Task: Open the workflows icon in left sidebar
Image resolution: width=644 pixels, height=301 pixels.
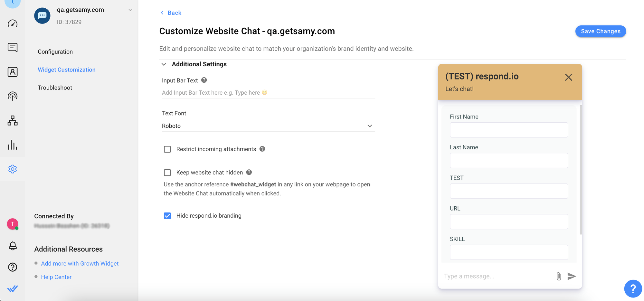Action: [x=13, y=120]
